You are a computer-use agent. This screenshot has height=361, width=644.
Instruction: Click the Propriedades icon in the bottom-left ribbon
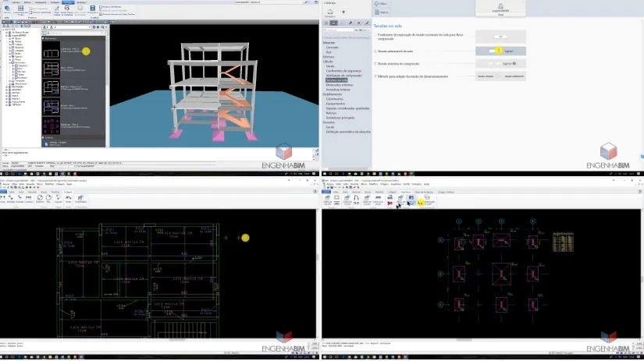coord(80,199)
